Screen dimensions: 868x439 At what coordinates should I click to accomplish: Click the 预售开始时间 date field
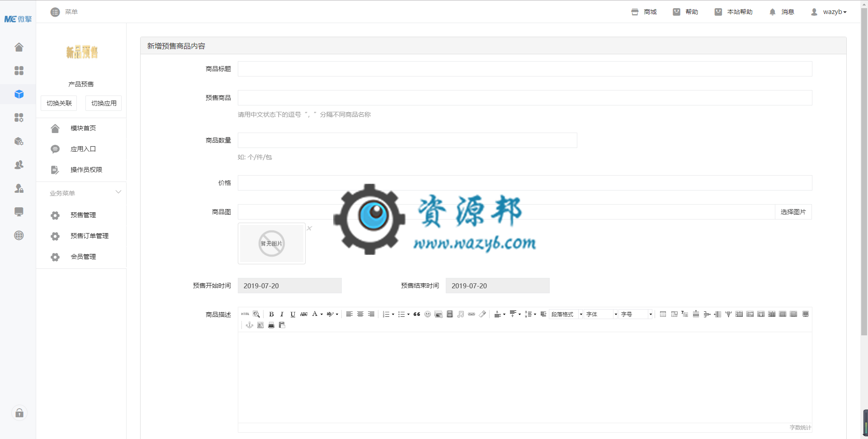pos(290,286)
